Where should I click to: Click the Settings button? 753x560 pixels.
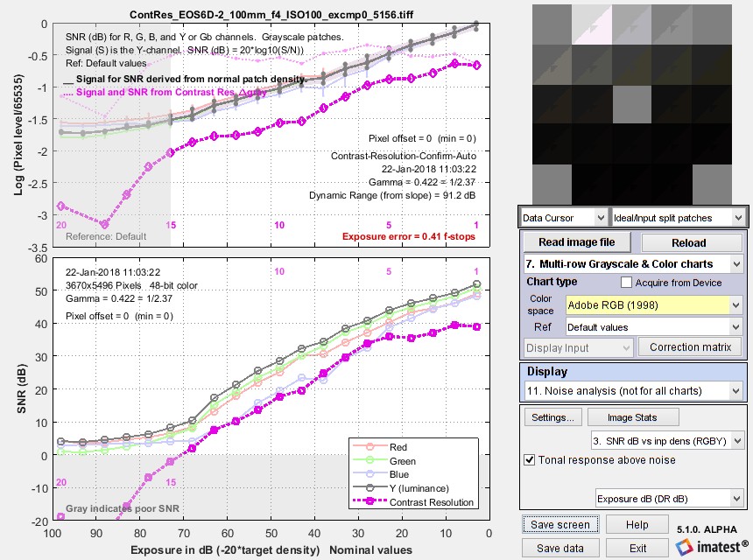(x=552, y=417)
